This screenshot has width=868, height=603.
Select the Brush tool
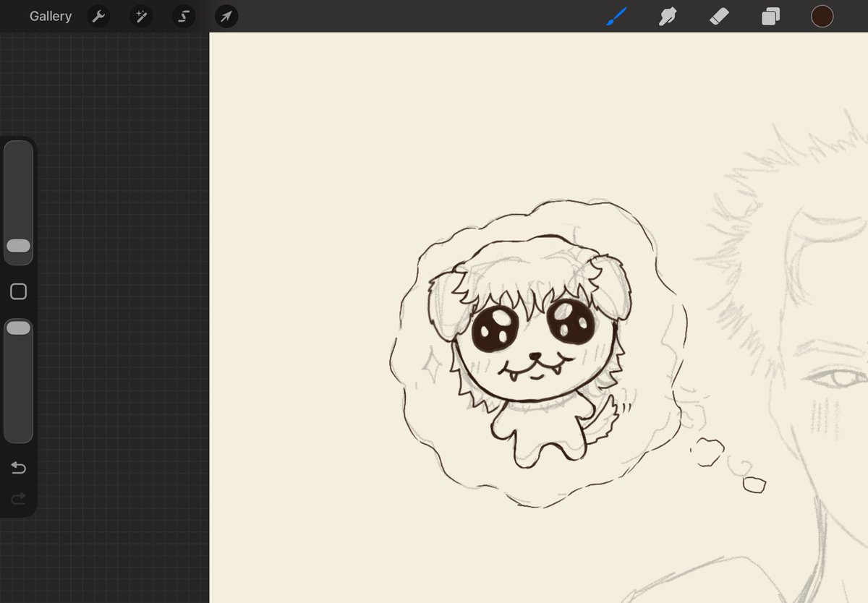click(616, 16)
